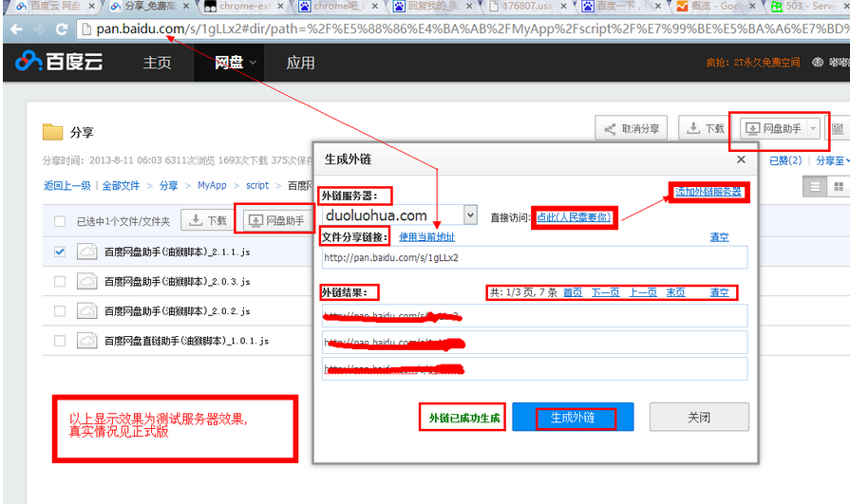Go to 上一页 of link results
This screenshot has height=504, width=850.
coord(643,292)
